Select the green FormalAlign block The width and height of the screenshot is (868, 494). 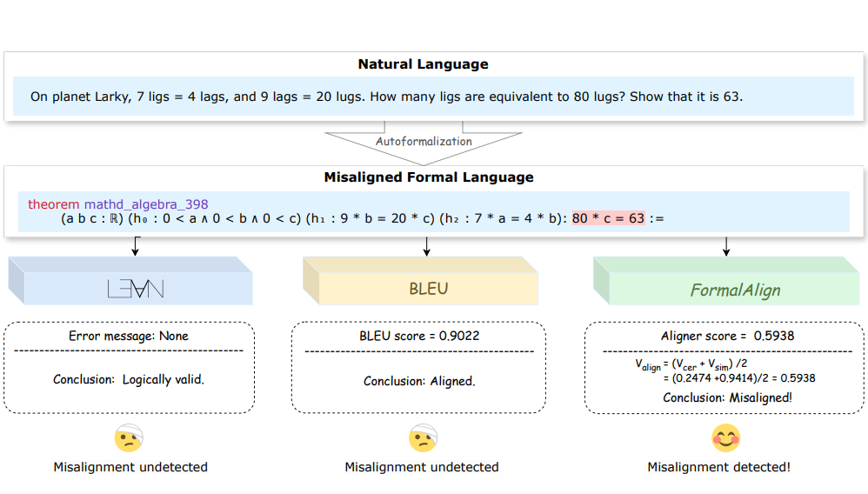pyautogui.click(x=726, y=281)
